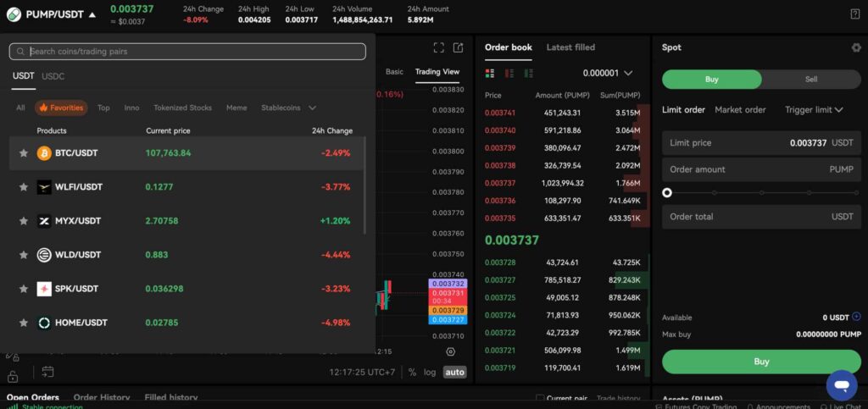Open the Order book tab
Image resolution: width=868 pixels, height=409 pixels.
(509, 47)
